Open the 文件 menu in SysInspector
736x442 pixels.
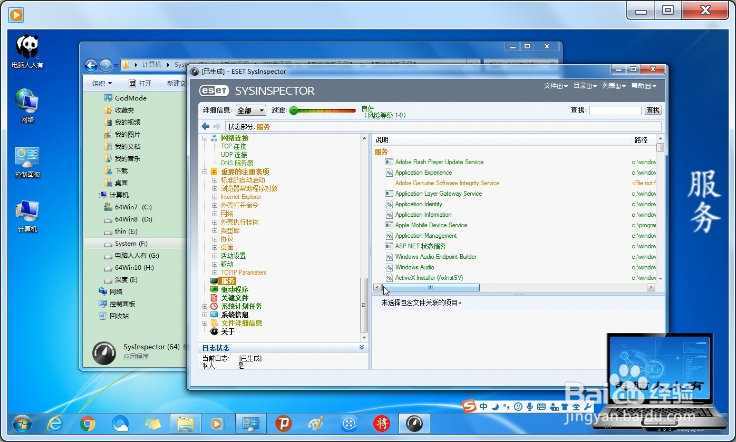coord(556,86)
